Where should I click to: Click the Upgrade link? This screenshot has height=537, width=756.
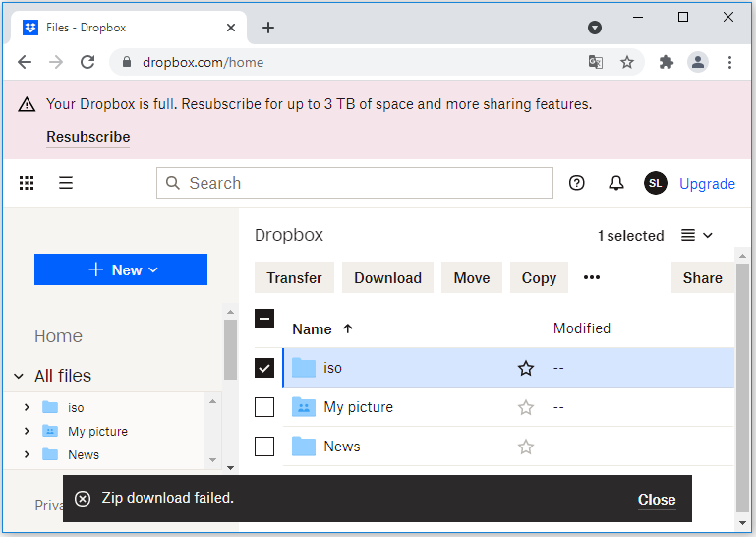tap(707, 183)
